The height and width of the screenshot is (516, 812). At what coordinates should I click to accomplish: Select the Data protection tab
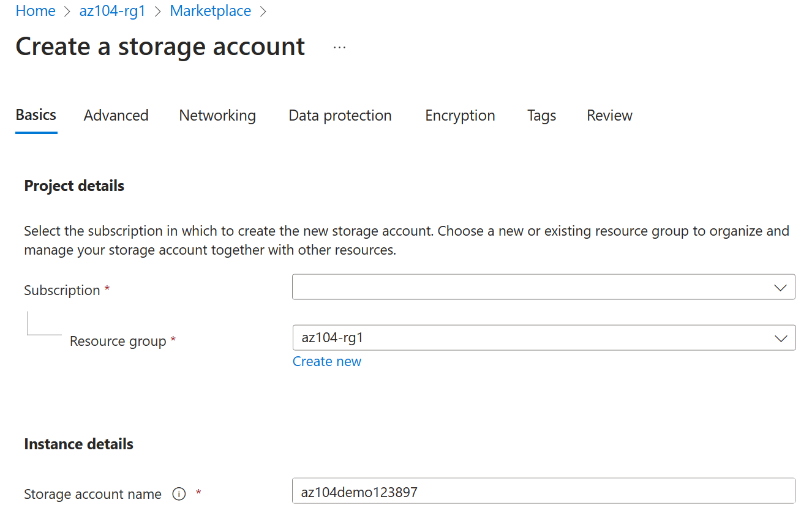click(340, 115)
